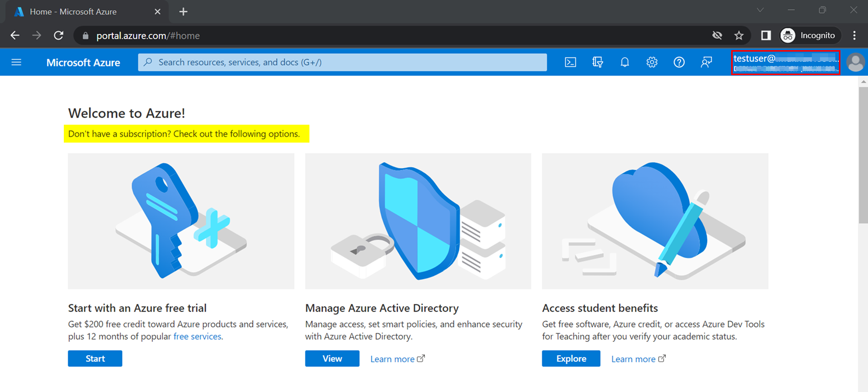Click the key illustration for free trial

[181, 221]
